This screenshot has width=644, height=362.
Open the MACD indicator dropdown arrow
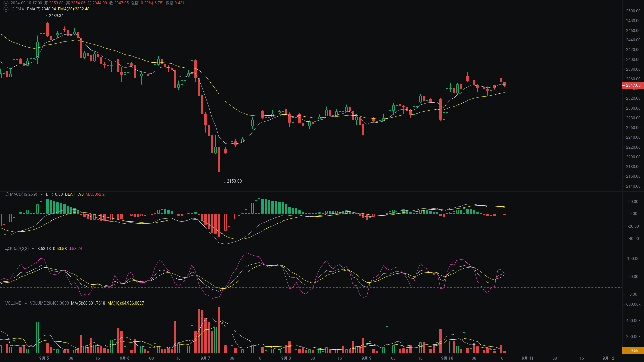click(41, 195)
